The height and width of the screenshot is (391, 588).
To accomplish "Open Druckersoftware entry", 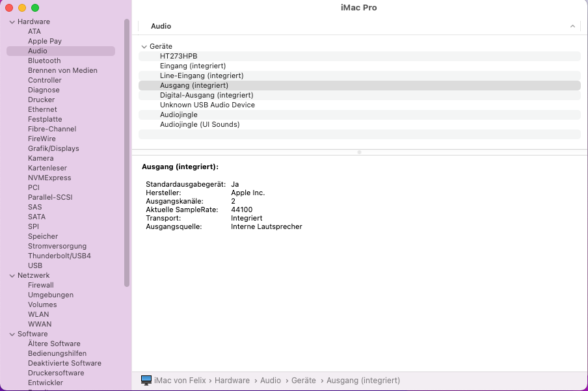I will click(56, 373).
